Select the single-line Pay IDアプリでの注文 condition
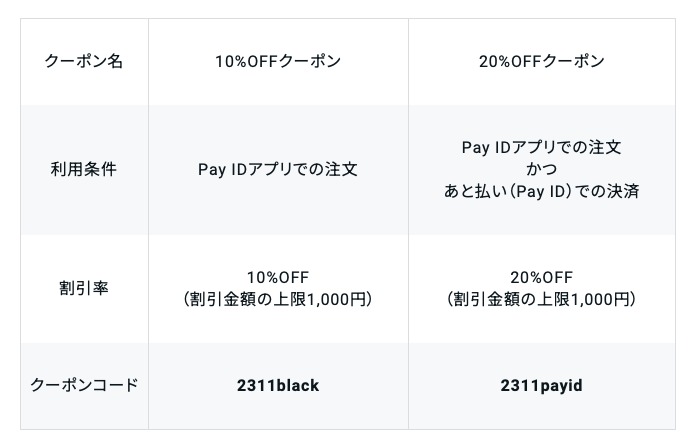The image size is (689, 441). [278, 169]
